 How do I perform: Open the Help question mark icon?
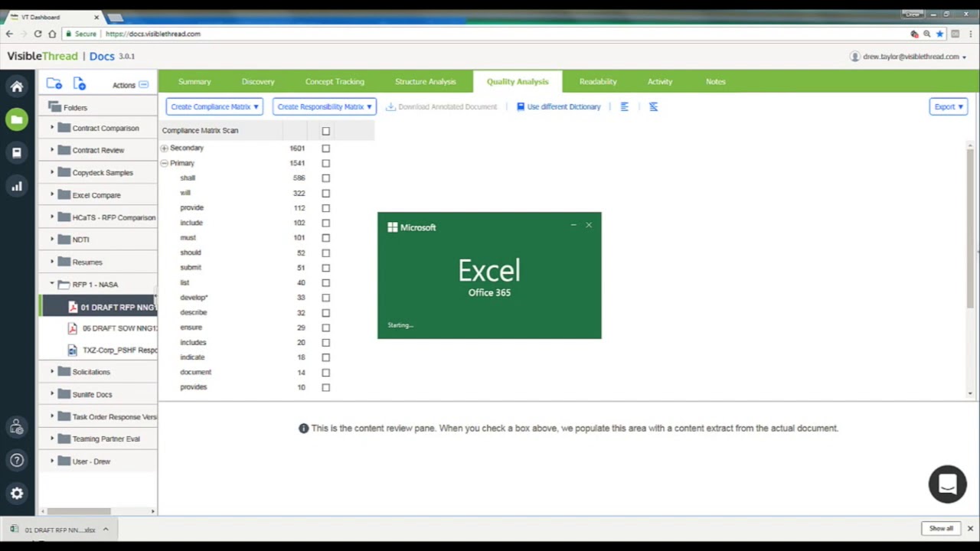(17, 460)
